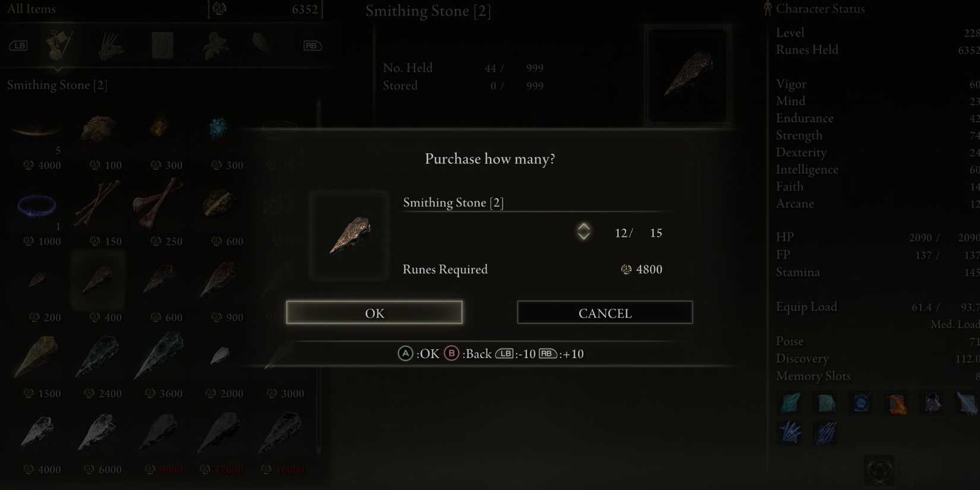
Task: Select the blue ring item costing 1000
Action: pyautogui.click(x=37, y=206)
